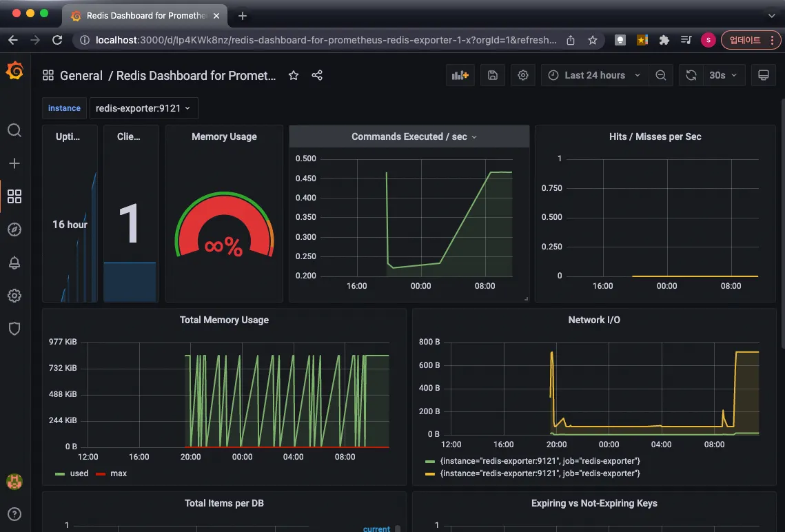Click the Create plus icon in sidebar
This screenshot has height=532, width=785.
[x=14, y=163]
